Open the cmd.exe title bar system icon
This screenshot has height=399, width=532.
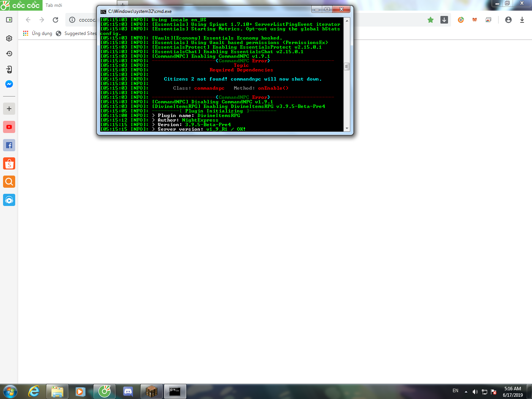pos(103,11)
